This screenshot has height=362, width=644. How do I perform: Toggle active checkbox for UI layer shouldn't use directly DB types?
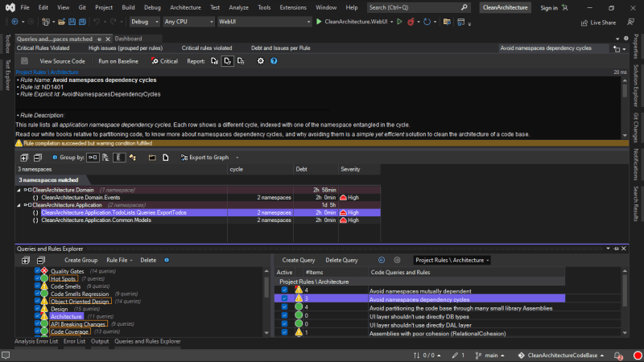284,316
